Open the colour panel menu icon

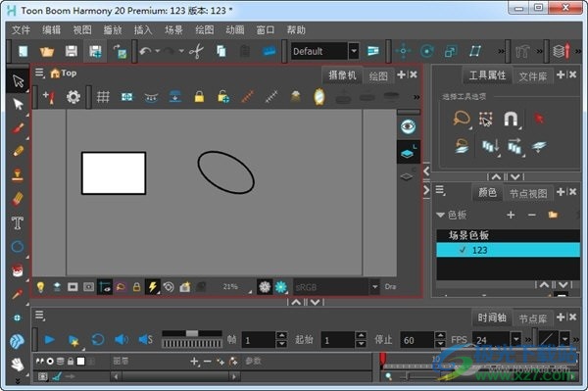(x=441, y=190)
